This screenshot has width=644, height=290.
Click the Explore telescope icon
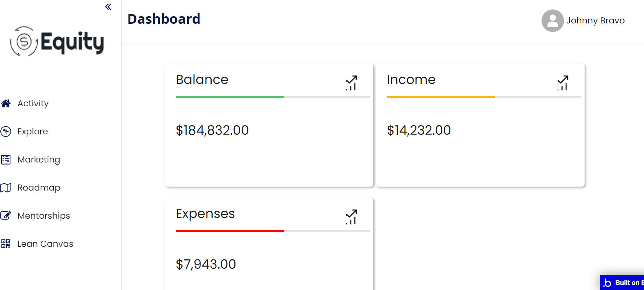[x=6, y=131]
